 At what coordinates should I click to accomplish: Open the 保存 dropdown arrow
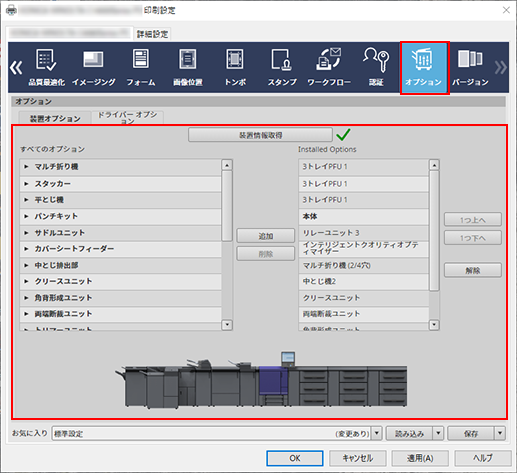500,433
